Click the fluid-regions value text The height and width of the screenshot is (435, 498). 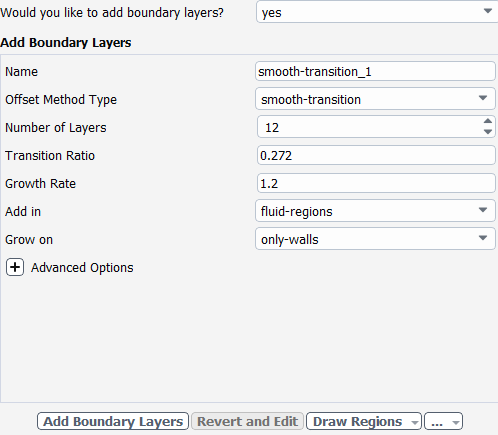297,212
